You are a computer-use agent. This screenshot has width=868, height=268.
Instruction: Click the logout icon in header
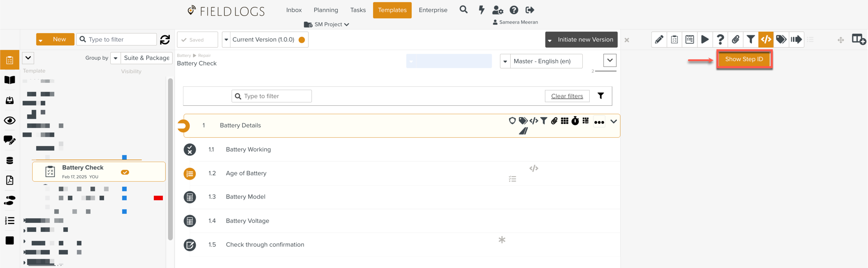pyautogui.click(x=529, y=10)
